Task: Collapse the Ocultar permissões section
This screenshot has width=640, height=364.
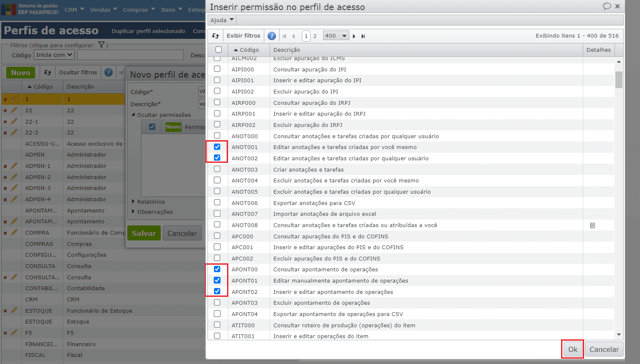Action: point(161,115)
